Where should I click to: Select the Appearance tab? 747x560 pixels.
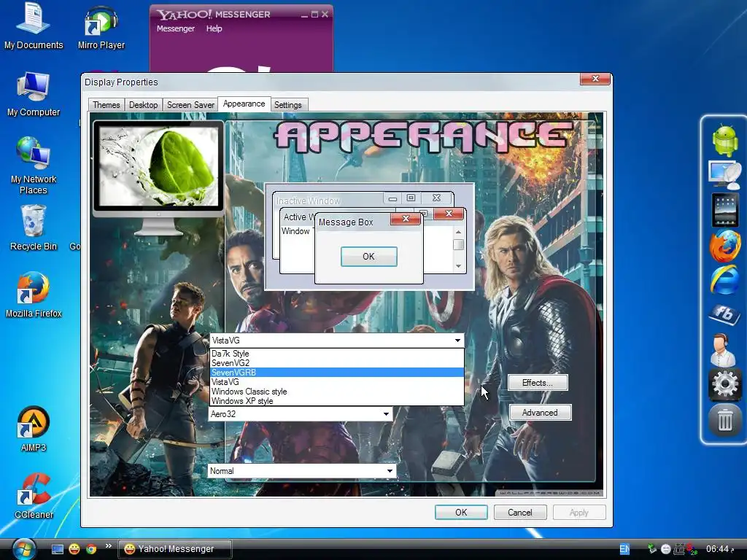[x=244, y=104]
